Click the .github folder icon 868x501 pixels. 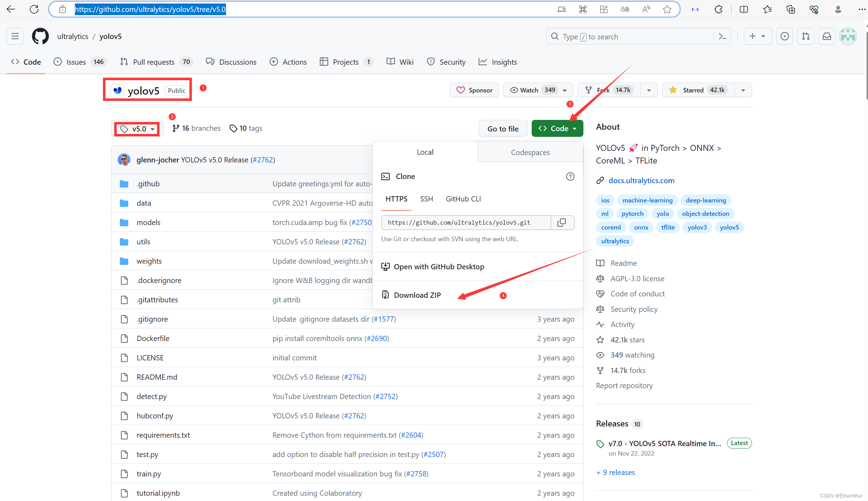coord(124,184)
